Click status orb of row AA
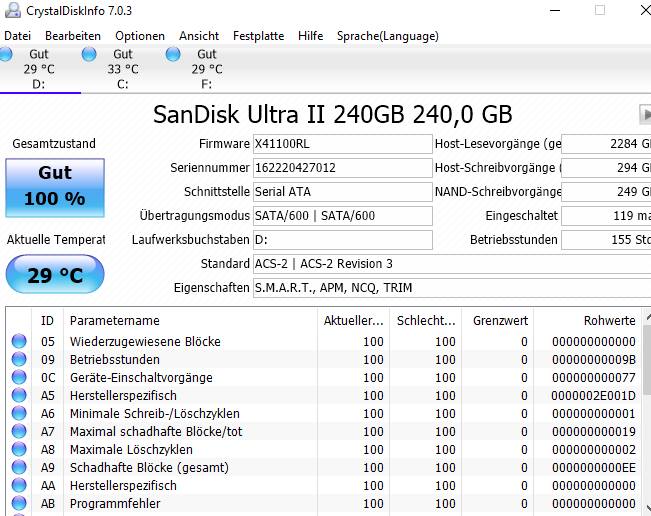The image size is (651, 516). pos(19,485)
